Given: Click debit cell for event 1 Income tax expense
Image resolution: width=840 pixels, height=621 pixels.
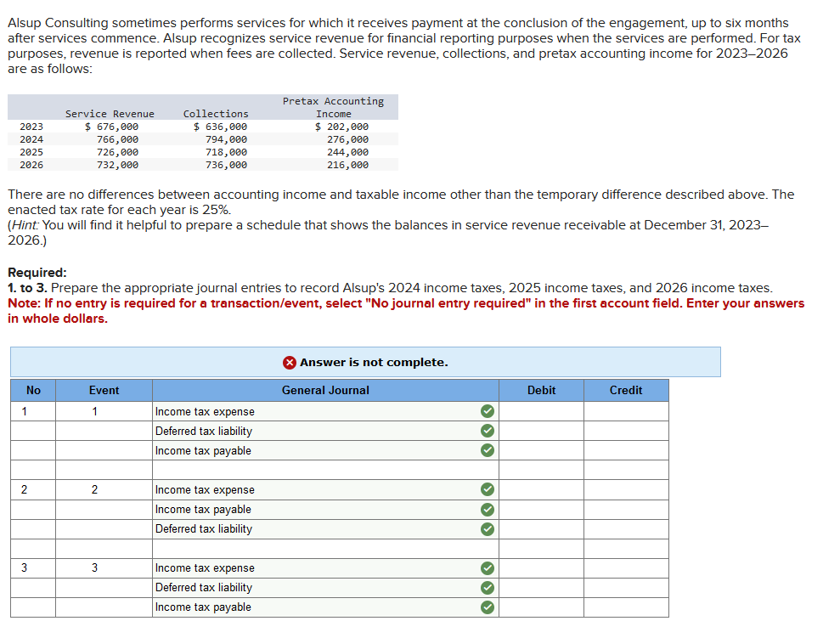Looking at the screenshot, I should click(541, 411).
